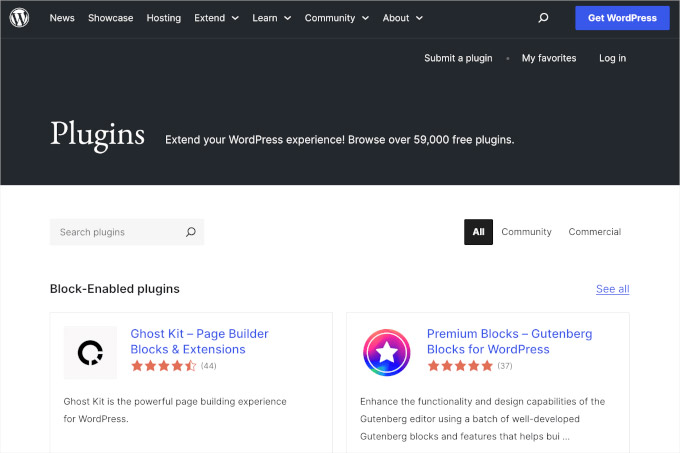Open the site search magnifier icon
The width and height of the screenshot is (680, 453).
click(x=543, y=18)
